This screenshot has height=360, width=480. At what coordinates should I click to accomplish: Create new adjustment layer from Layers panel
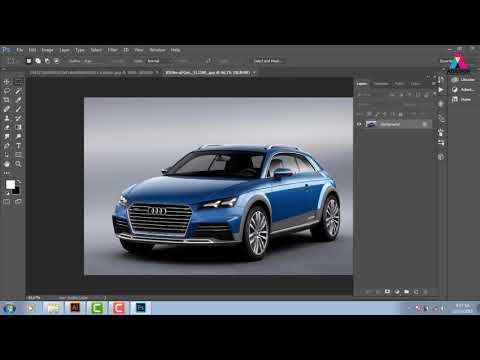click(x=397, y=292)
